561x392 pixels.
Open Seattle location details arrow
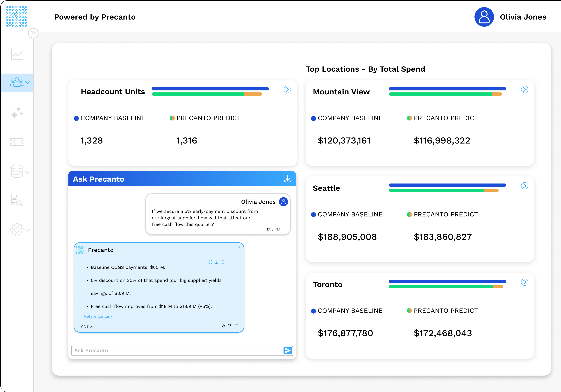click(525, 186)
